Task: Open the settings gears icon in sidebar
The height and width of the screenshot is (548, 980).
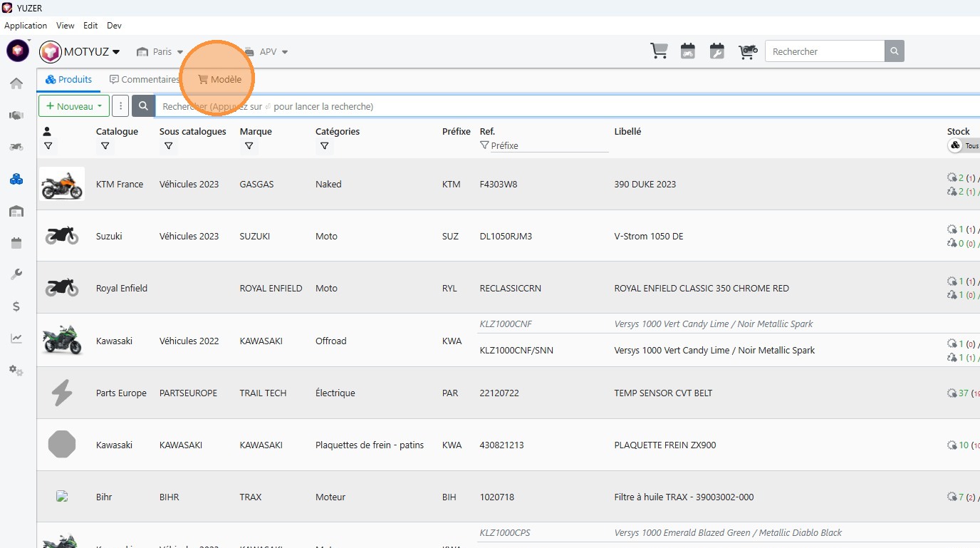Action: pos(16,371)
